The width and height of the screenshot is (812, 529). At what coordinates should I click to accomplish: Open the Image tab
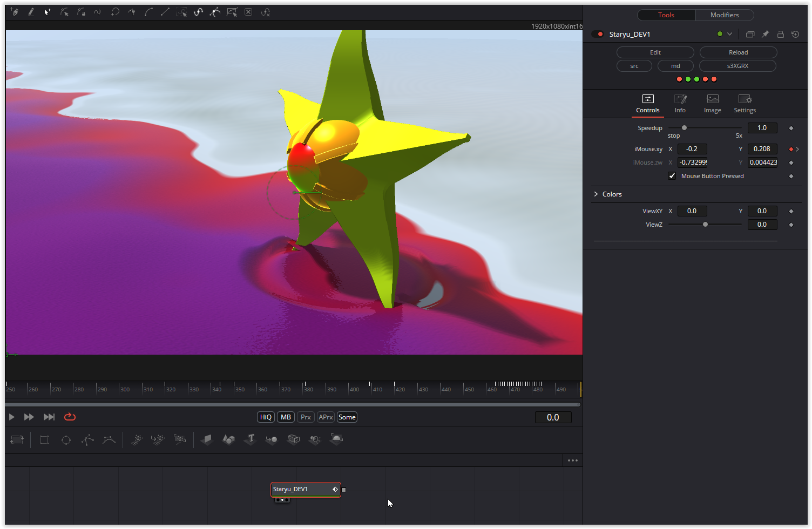(713, 104)
